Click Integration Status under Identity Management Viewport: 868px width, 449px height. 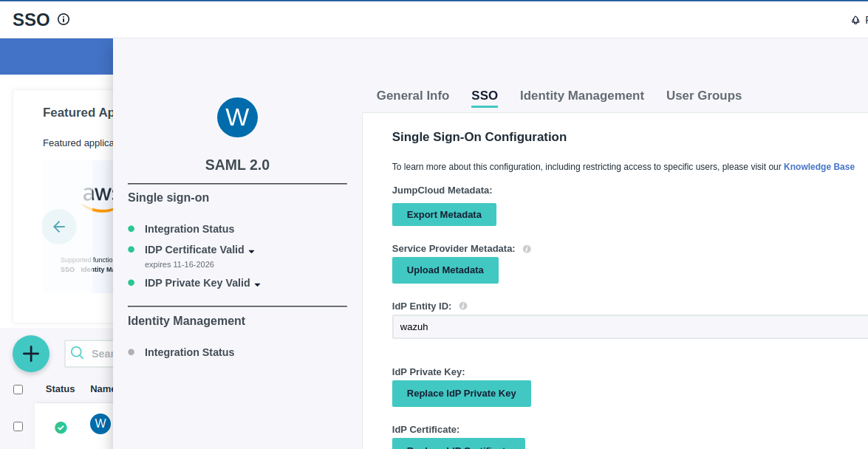click(x=189, y=352)
